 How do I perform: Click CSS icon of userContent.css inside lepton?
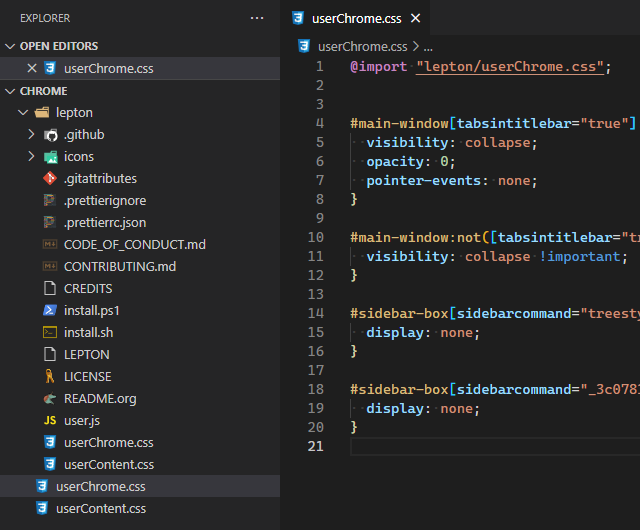coord(50,464)
